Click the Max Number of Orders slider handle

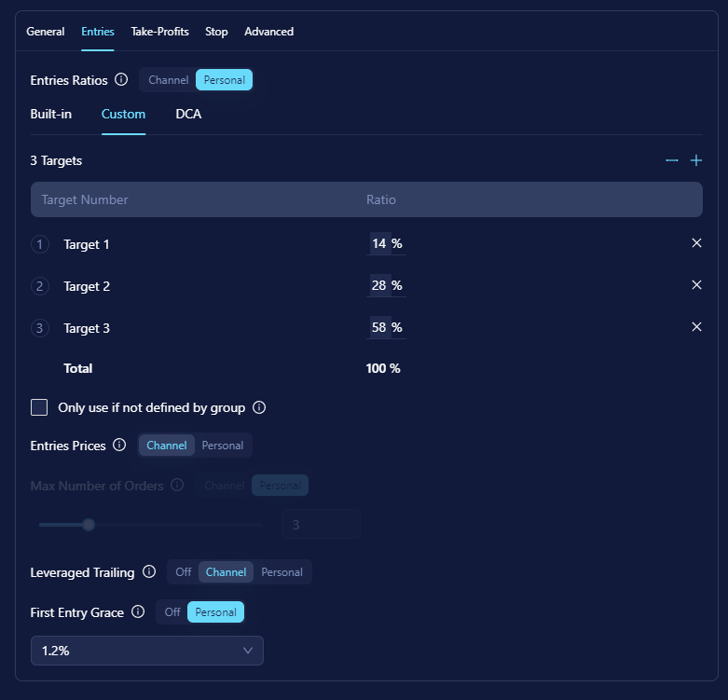[x=89, y=525]
